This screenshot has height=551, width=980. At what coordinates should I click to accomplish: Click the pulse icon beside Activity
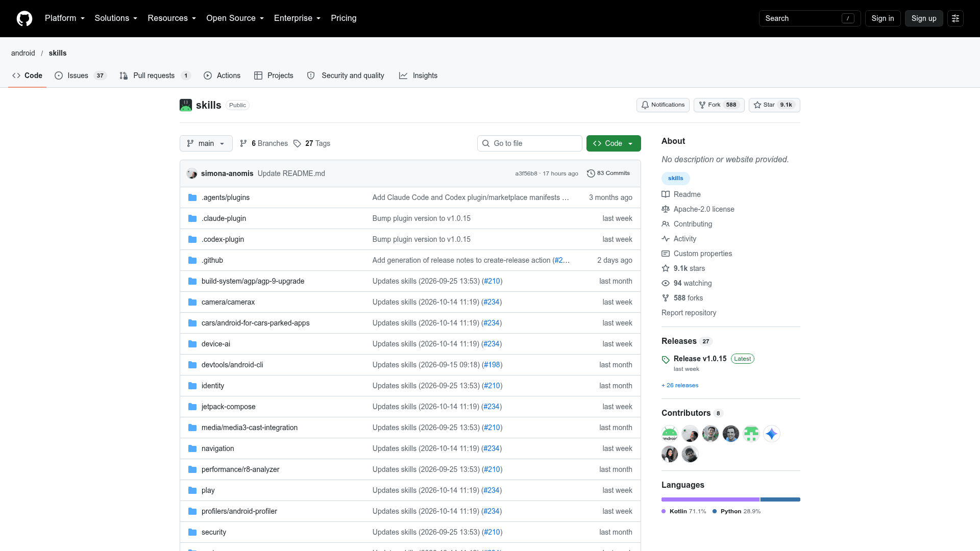point(666,239)
